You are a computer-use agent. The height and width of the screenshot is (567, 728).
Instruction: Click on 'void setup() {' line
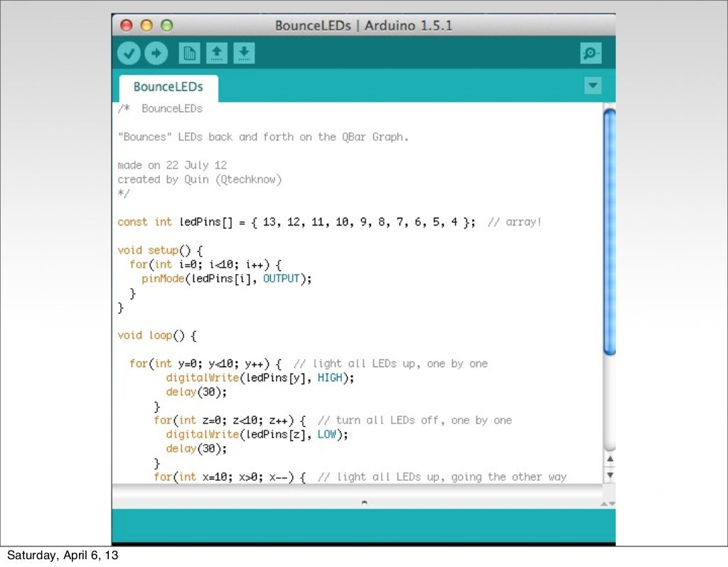click(160, 250)
